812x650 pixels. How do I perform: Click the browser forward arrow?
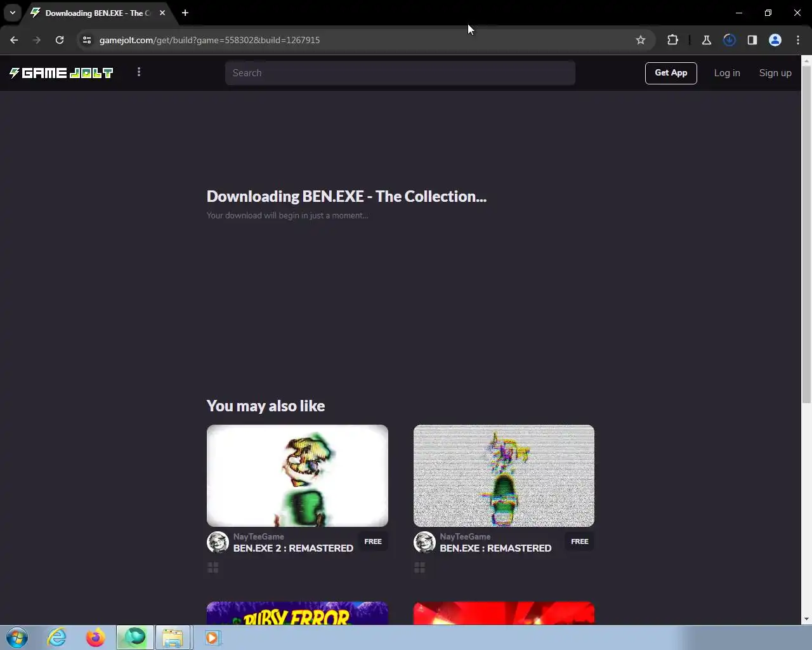(37, 40)
